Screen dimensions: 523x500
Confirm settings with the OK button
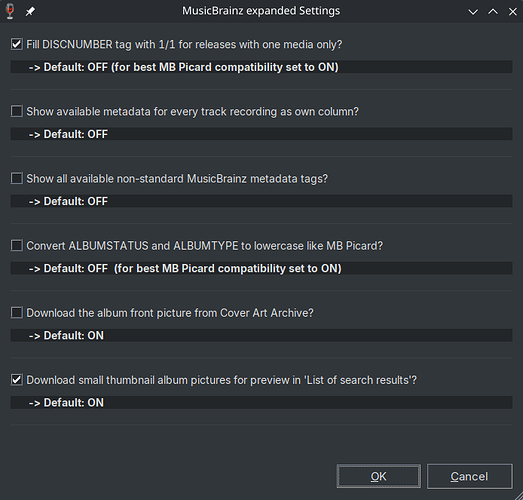(379, 476)
